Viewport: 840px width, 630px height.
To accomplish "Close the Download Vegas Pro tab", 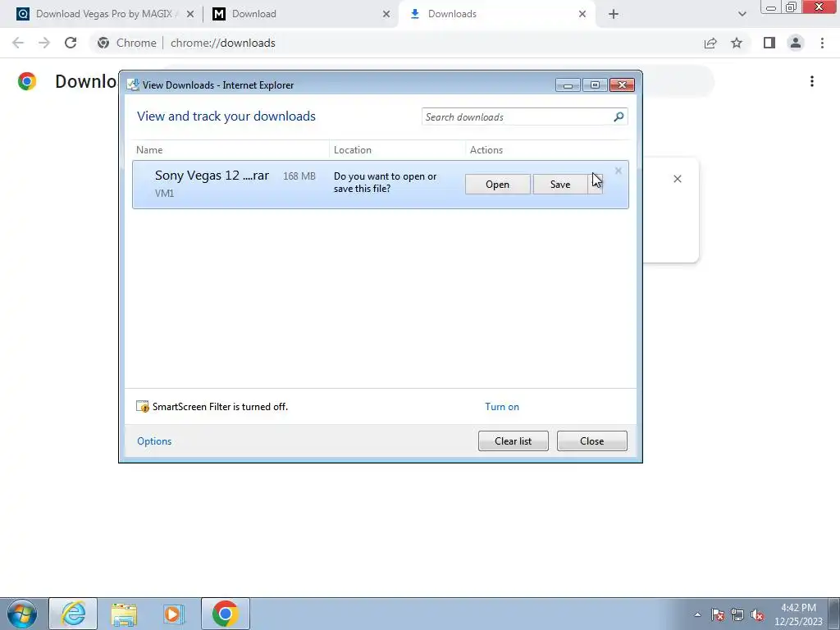I will coord(190,14).
